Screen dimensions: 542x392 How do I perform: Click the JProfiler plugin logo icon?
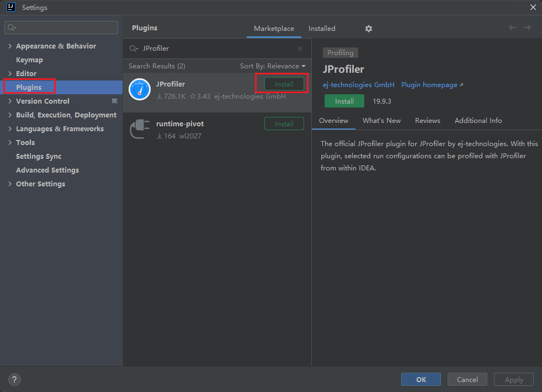click(x=140, y=89)
